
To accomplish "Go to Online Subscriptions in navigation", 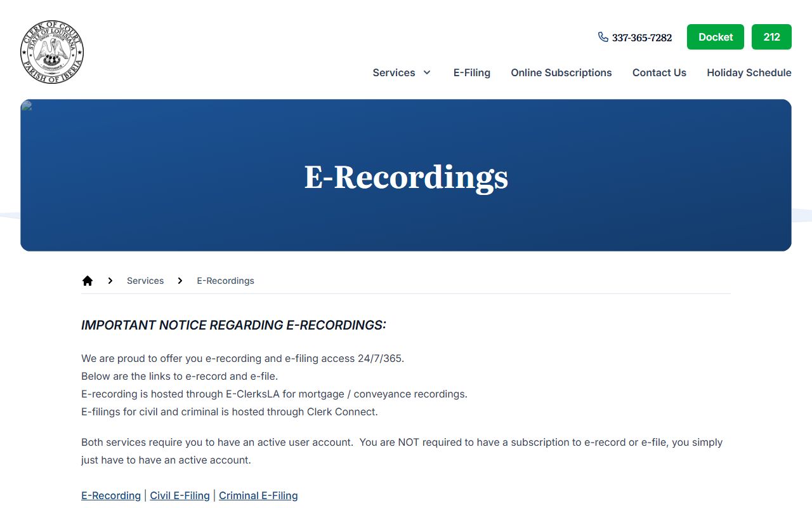I will click(561, 72).
